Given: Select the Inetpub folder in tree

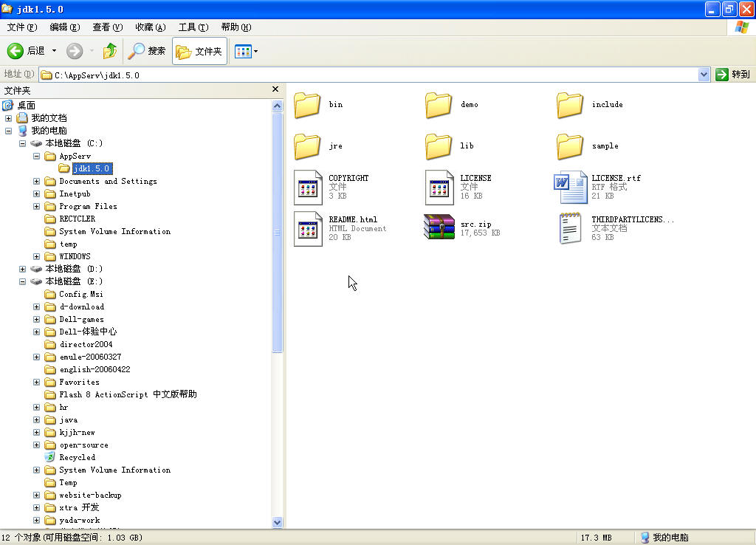Looking at the screenshot, I should tap(75, 194).
